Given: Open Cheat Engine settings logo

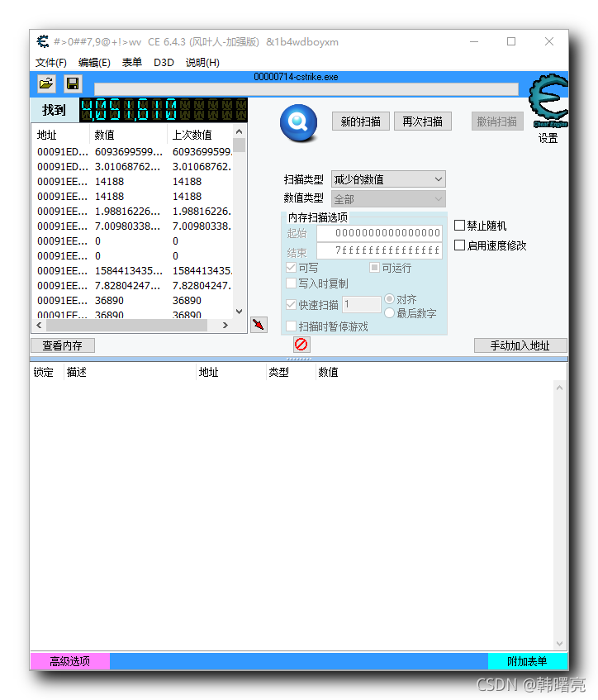Looking at the screenshot, I should tap(548, 102).
